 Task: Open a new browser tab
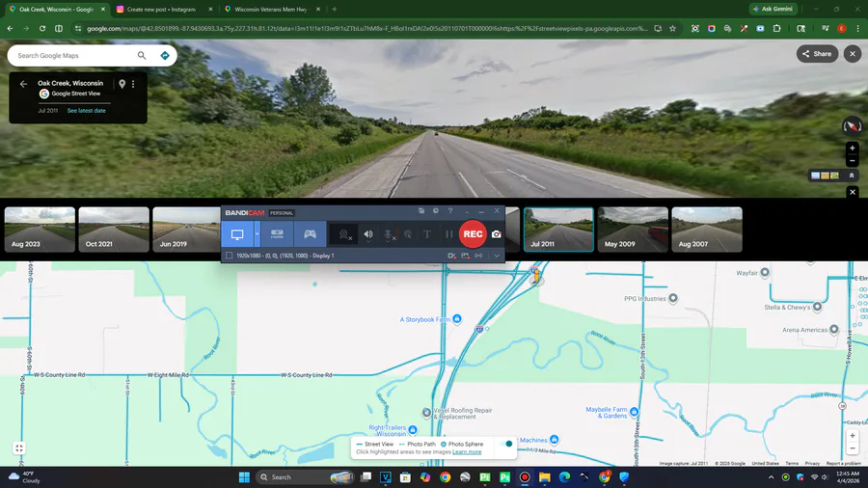[x=335, y=10]
